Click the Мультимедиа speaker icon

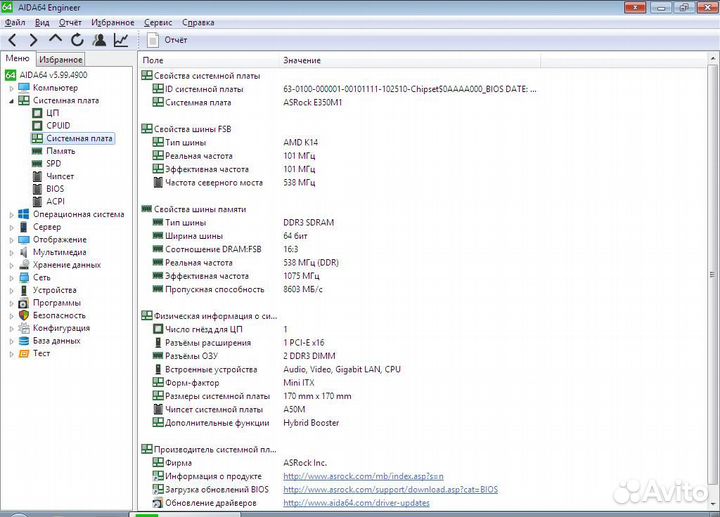(x=24, y=252)
